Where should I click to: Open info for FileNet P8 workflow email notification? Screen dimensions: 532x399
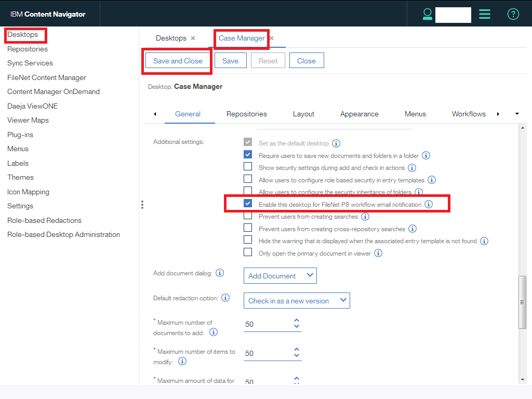tap(429, 203)
